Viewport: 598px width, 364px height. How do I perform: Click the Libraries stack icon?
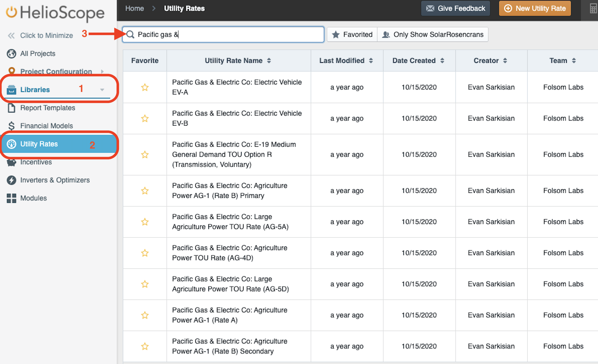tap(11, 90)
